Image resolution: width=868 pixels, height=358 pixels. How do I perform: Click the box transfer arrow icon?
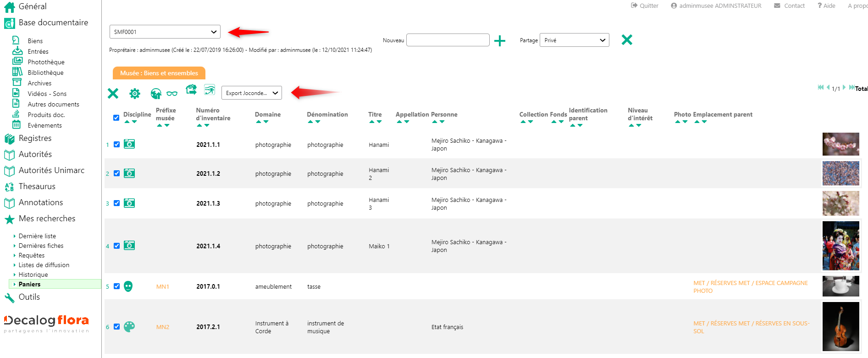pos(191,89)
